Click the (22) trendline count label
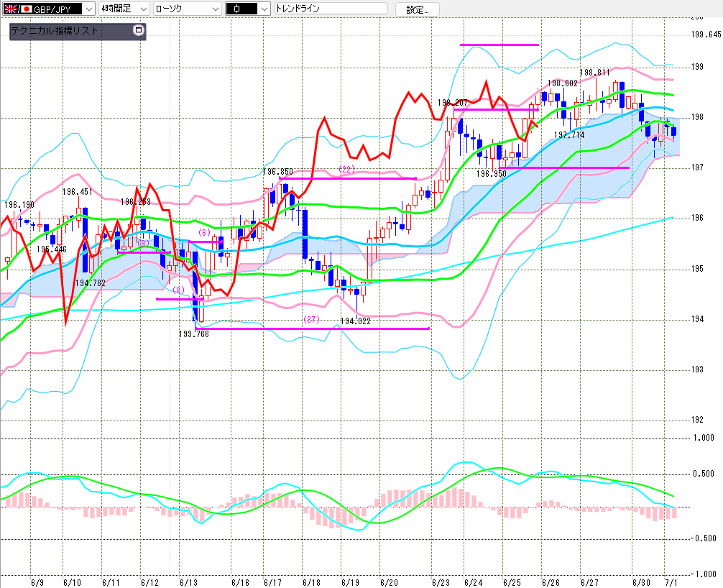Viewport: 723px width, 588px height. [346, 169]
